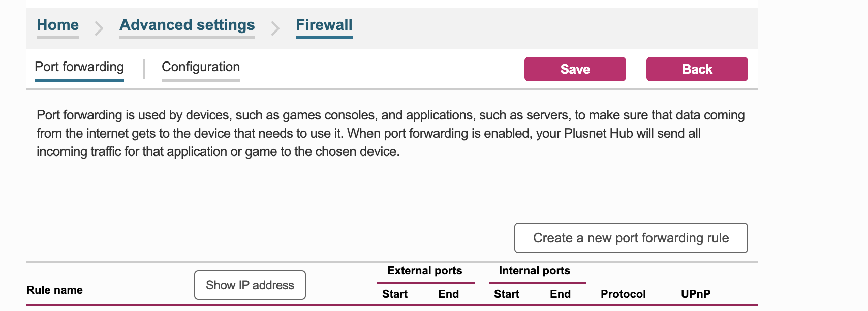868x311 pixels.
Task: Click Start under External ports
Action: click(x=395, y=293)
